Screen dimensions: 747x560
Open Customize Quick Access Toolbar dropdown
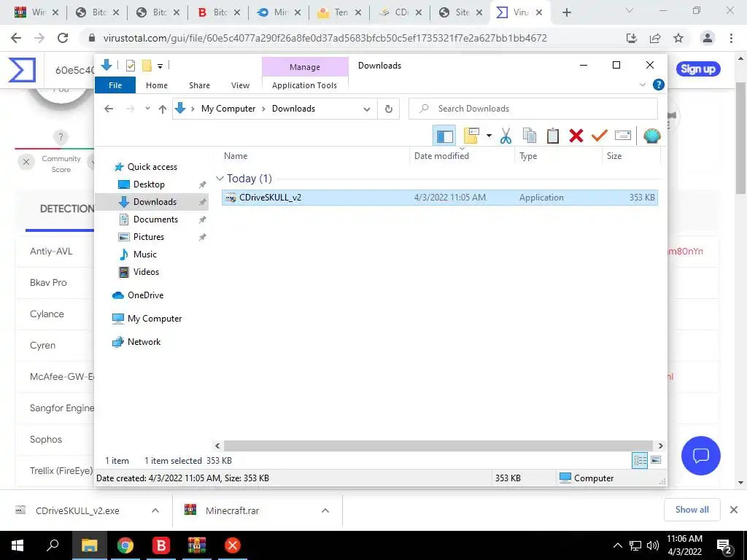coord(160,66)
